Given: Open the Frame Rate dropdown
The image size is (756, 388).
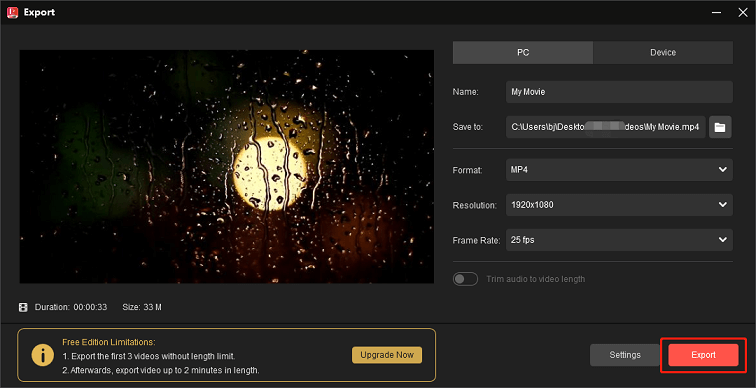Looking at the screenshot, I should (x=619, y=240).
